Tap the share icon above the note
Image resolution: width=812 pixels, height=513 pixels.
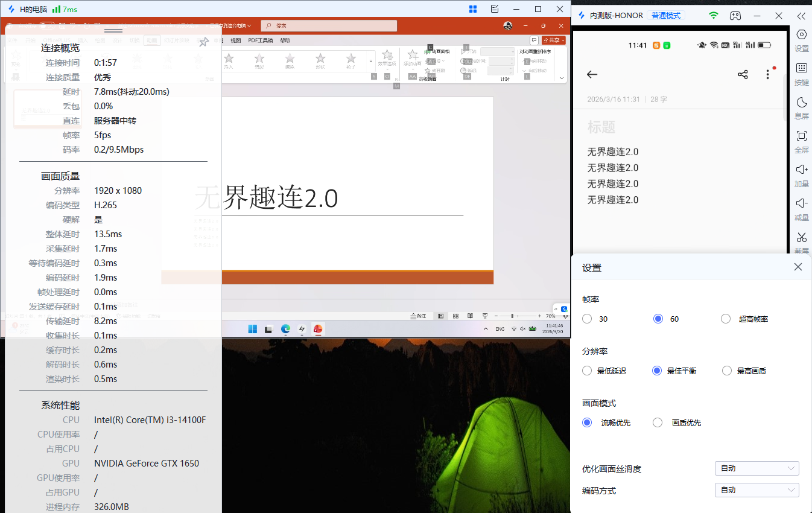point(743,74)
